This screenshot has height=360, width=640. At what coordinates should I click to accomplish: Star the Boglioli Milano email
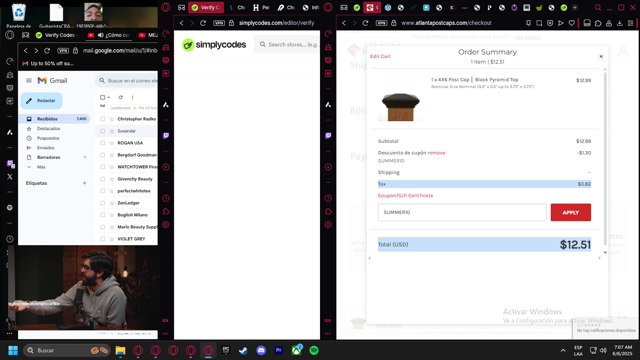111,215
